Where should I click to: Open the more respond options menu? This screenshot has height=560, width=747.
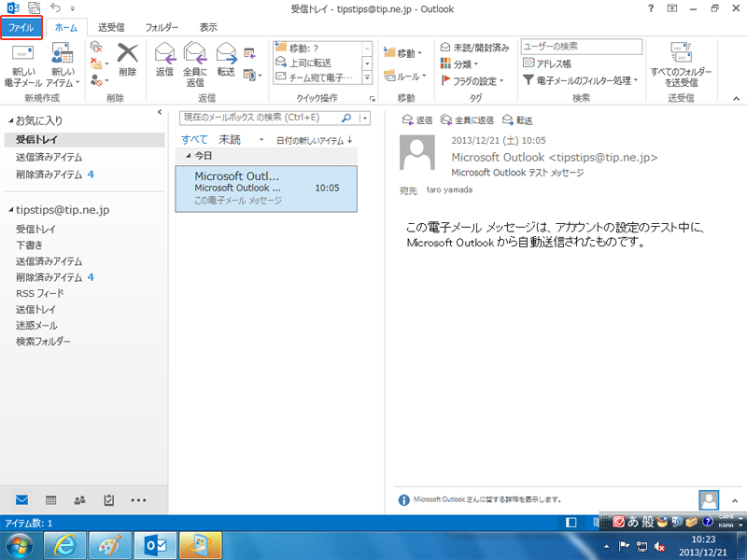pos(252,75)
